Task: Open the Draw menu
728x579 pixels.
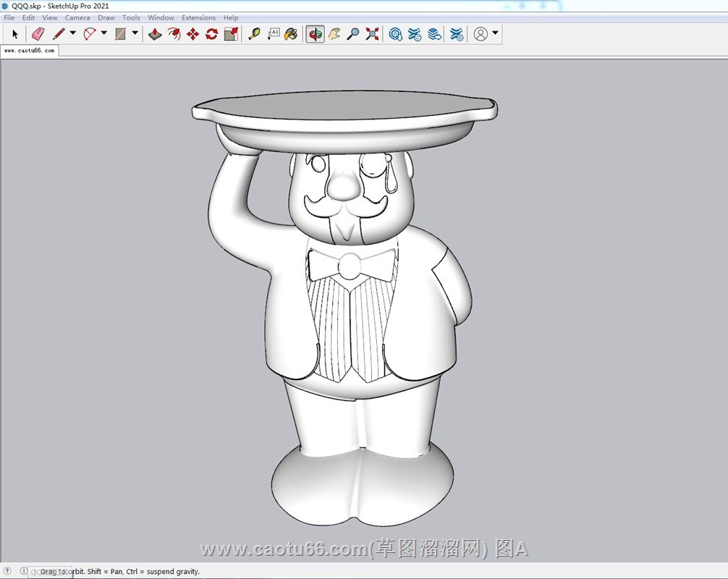Action: pyautogui.click(x=106, y=17)
